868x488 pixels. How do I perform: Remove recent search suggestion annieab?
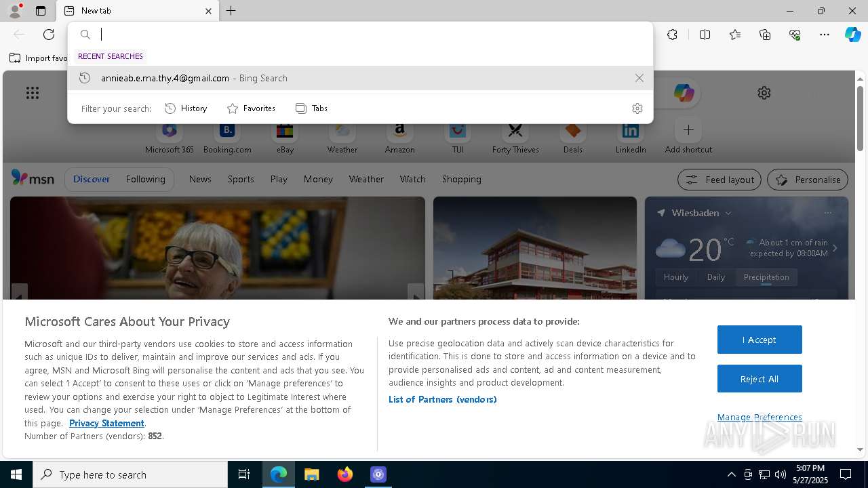[x=639, y=78]
